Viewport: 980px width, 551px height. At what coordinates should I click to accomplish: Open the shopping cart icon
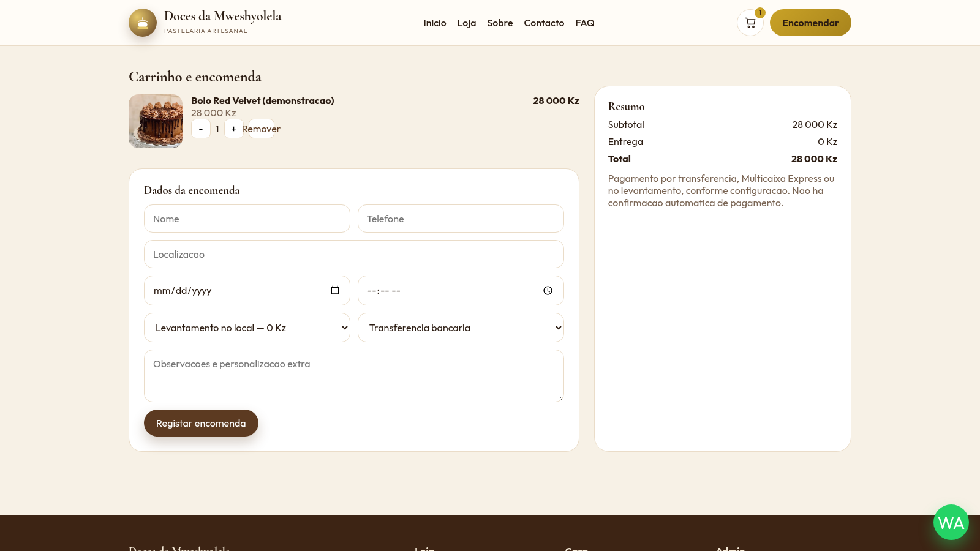pos(750,23)
